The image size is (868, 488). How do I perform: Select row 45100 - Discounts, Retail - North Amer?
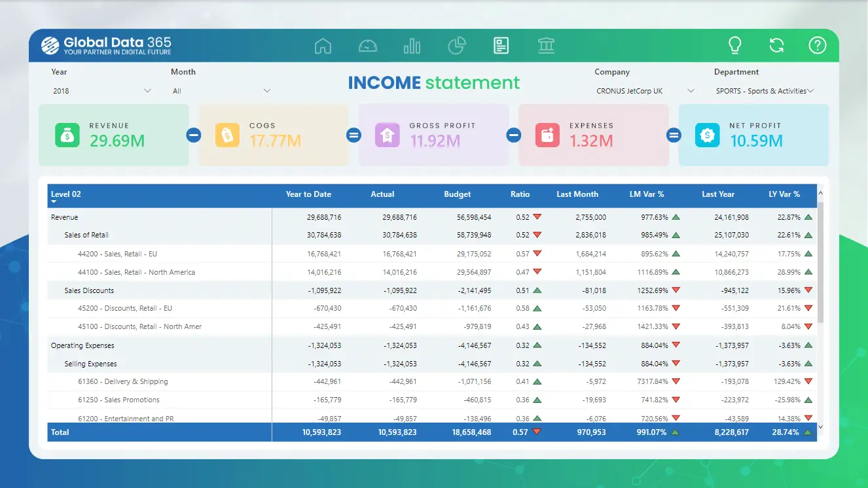point(432,326)
